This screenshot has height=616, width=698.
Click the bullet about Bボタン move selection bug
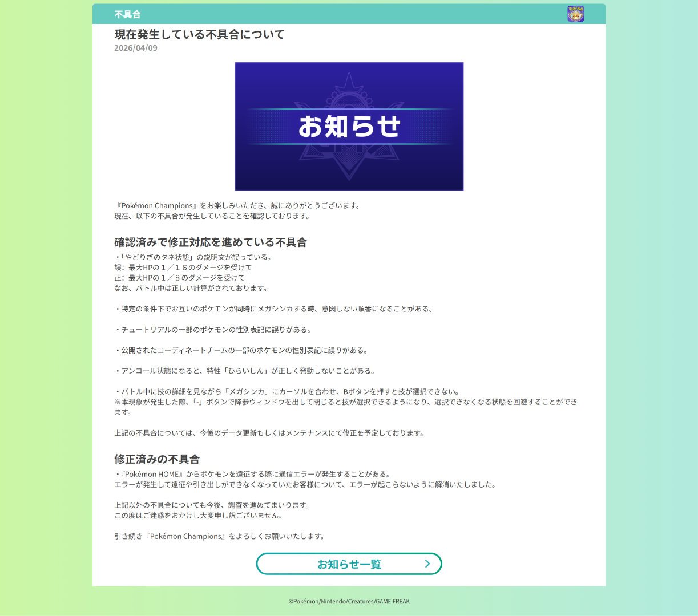(287, 392)
